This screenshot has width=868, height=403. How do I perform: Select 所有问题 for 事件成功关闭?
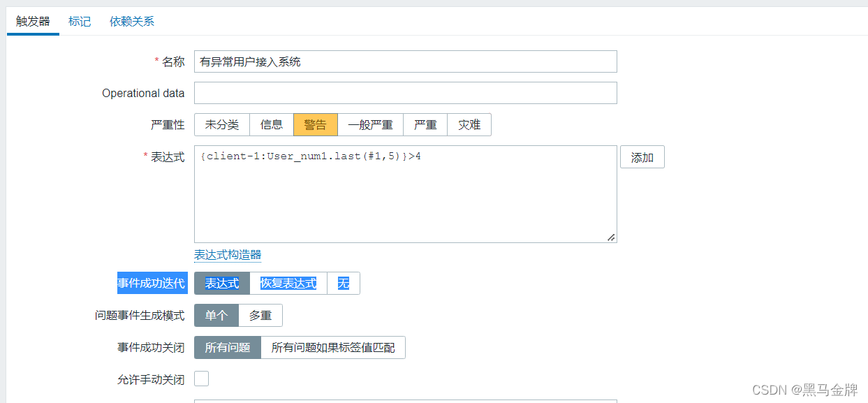[228, 348]
